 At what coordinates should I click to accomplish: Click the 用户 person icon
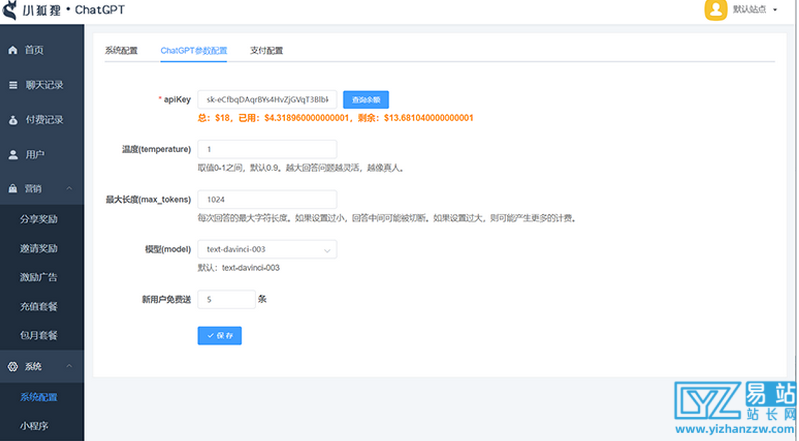click(x=13, y=154)
